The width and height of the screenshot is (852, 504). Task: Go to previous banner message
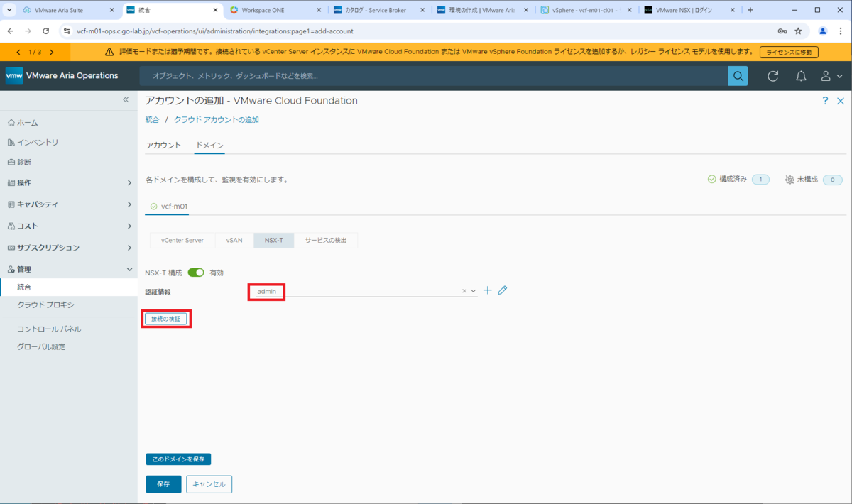pos(18,52)
